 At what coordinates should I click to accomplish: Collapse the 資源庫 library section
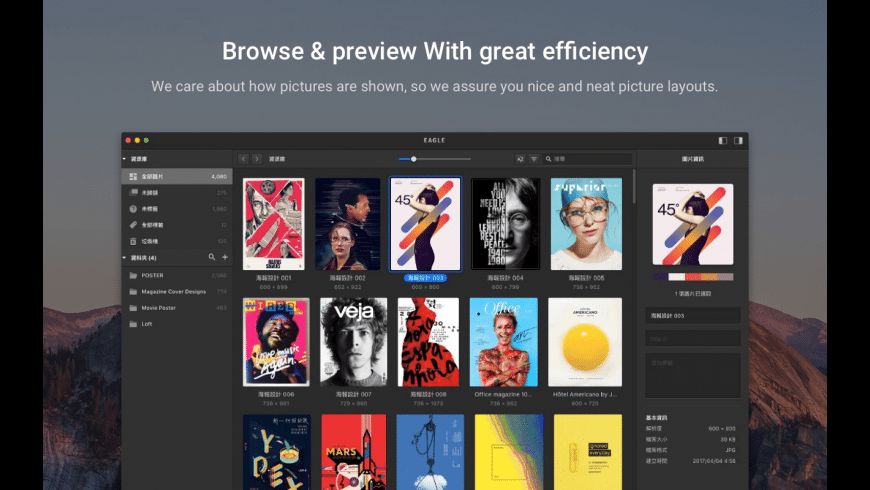tap(125, 159)
